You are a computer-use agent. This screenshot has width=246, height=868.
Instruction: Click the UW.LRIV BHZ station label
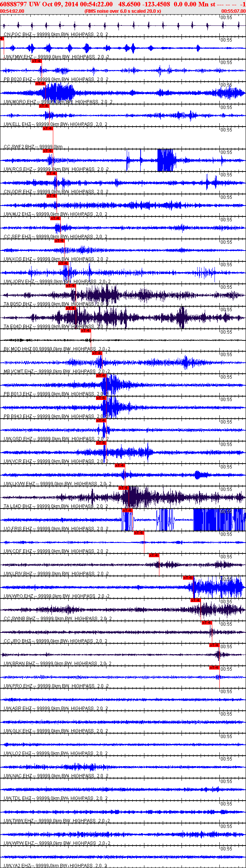pos(56,574)
